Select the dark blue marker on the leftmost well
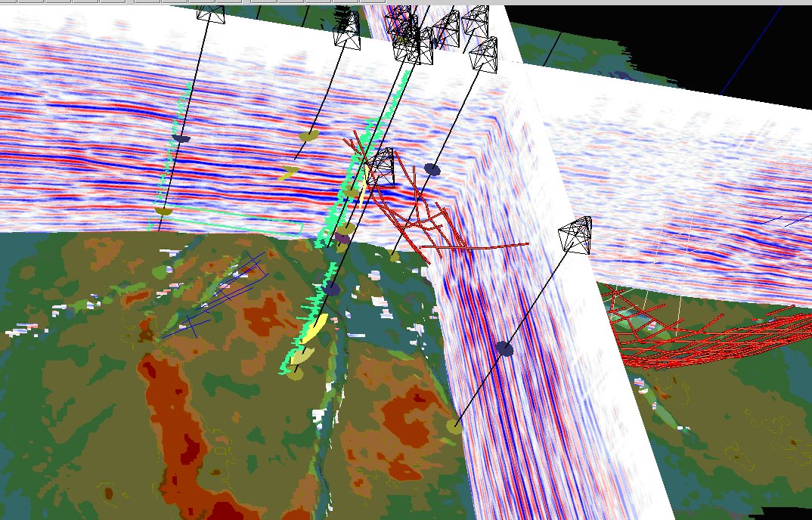 (x=181, y=138)
